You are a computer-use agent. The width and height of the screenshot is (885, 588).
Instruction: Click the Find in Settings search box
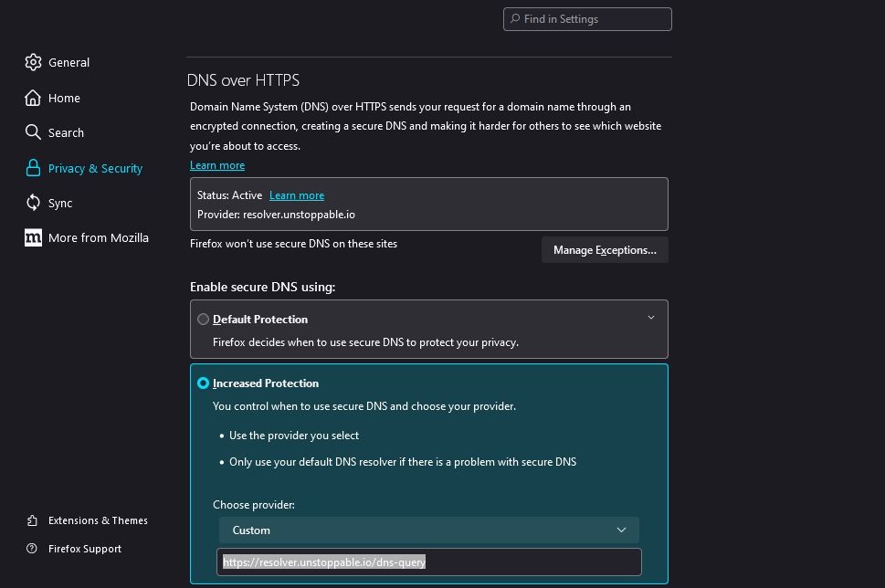587,18
